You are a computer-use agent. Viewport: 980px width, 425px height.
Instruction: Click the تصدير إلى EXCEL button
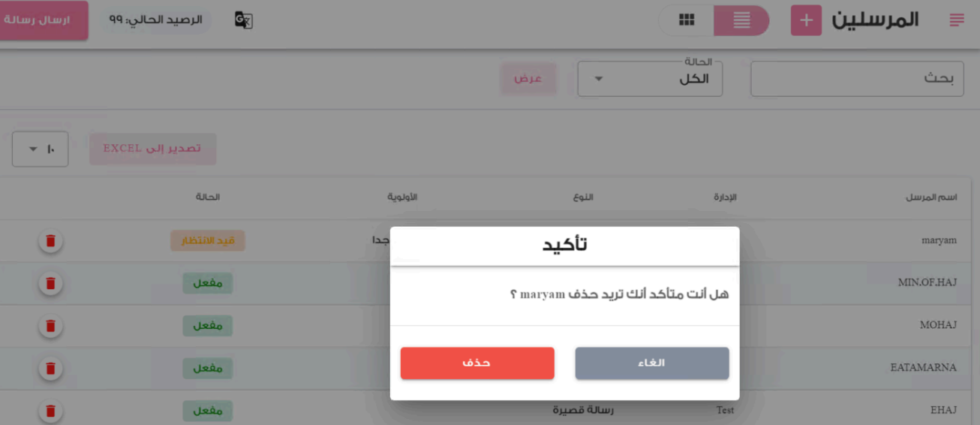[x=153, y=149]
